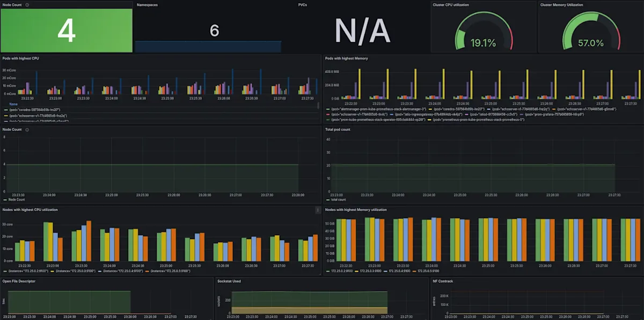Image resolution: width=644 pixels, height=320 pixels.
Task: Sort CPU legend by the Name header
Action: pos(13,105)
